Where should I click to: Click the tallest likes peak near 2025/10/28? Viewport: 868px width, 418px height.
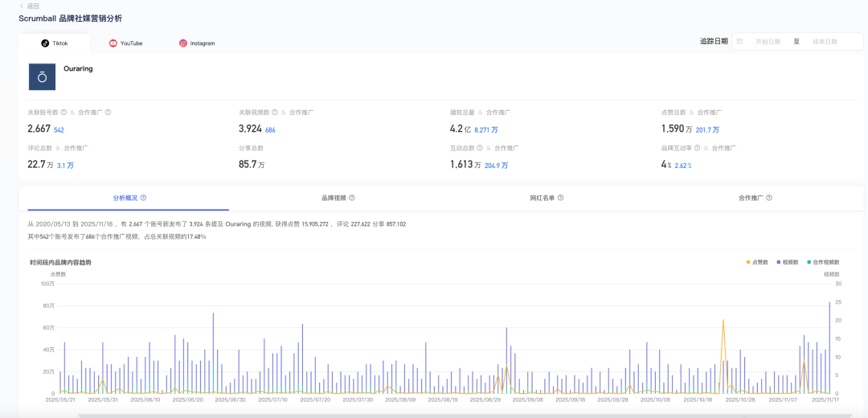click(x=723, y=321)
